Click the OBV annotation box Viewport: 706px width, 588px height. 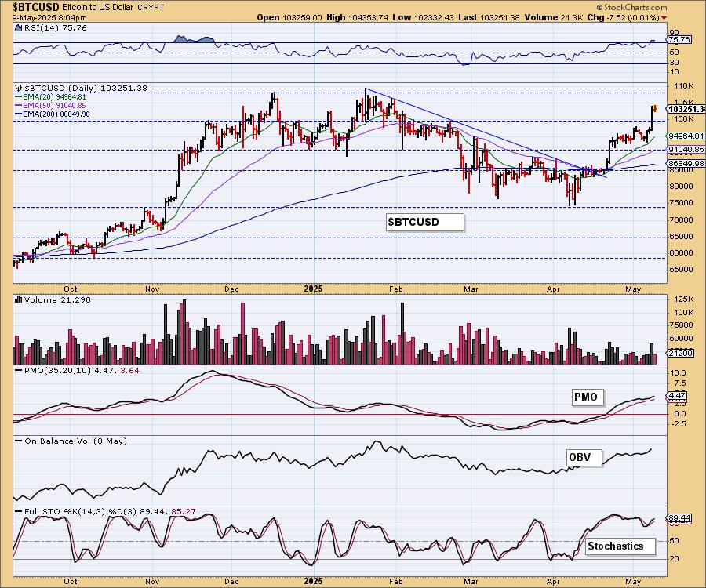pyautogui.click(x=584, y=458)
